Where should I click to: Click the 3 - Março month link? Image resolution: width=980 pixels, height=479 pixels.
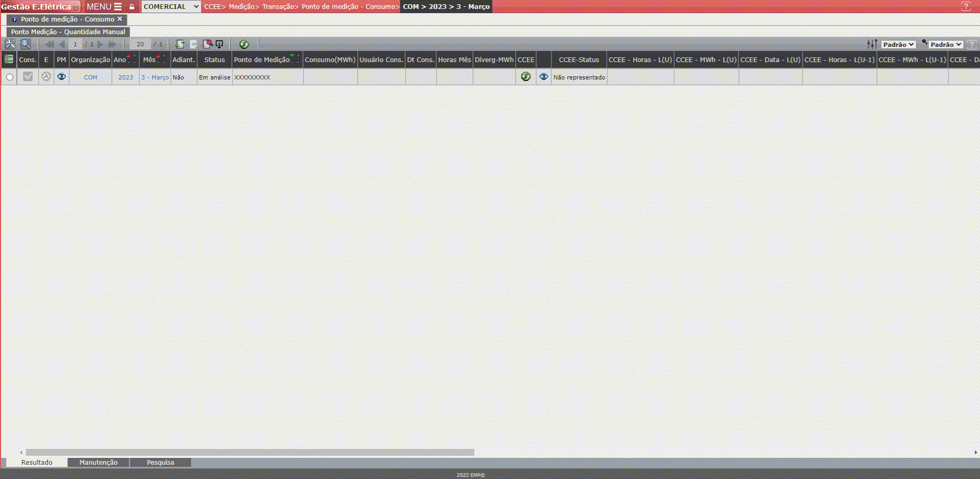155,77
